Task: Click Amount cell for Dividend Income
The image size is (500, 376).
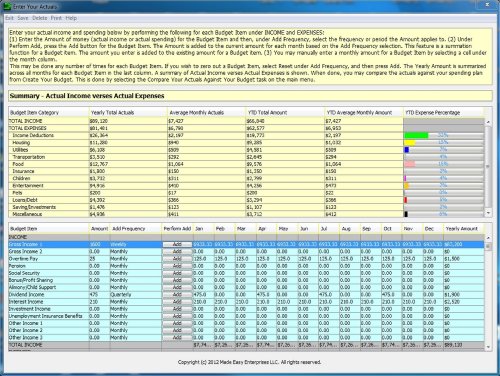Action: point(99,295)
